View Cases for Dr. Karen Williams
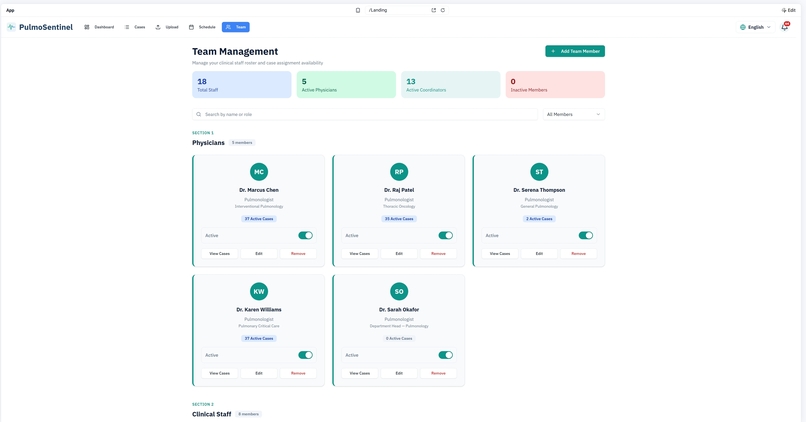Screen dimensions: 806x422 pyautogui.click(x=219, y=373)
